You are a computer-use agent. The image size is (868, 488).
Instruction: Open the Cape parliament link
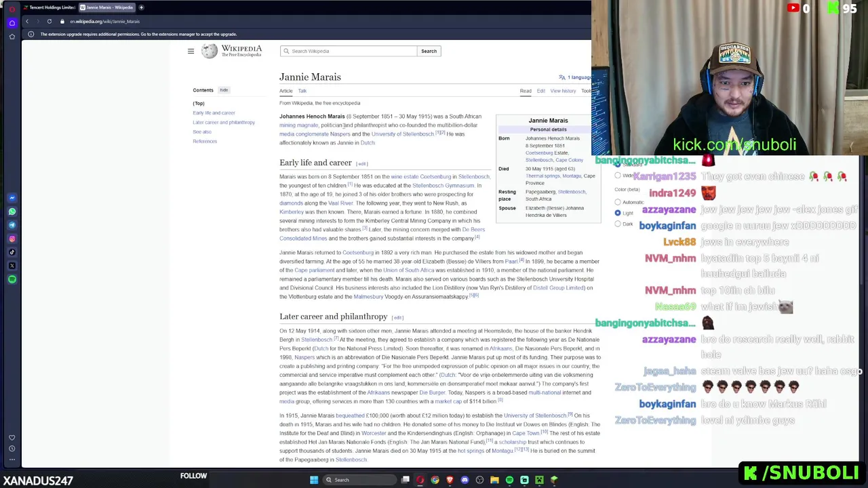pyautogui.click(x=315, y=270)
